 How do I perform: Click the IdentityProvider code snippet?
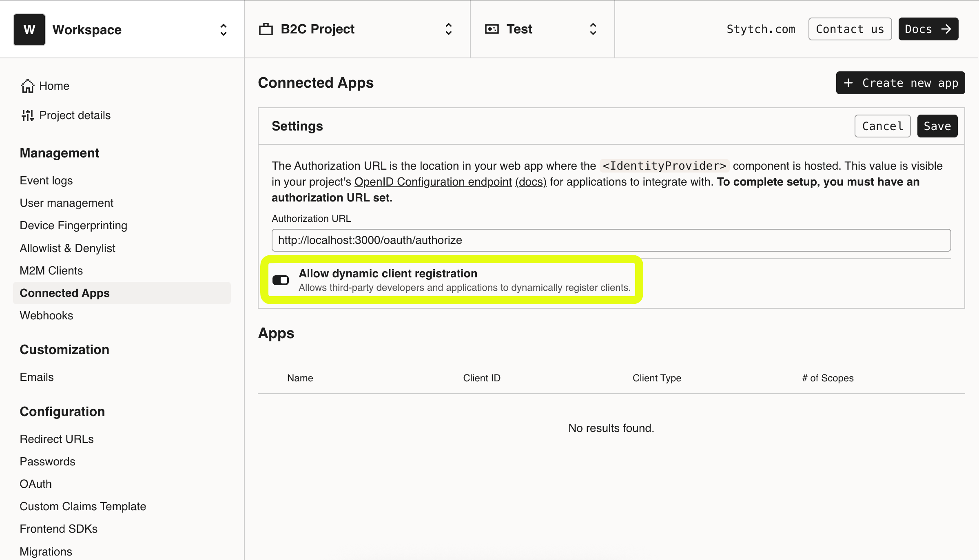point(664,166)
